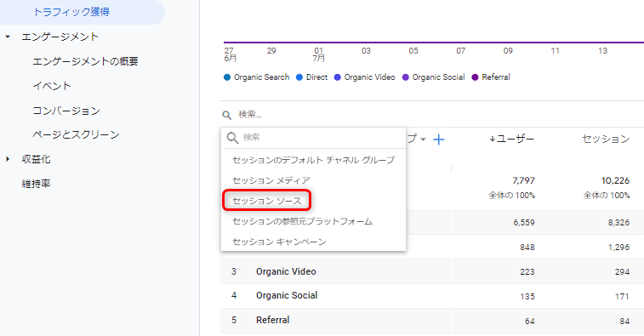Click the Organic Social table row
Image resolution: width=644 pixels, height=336 pixels.
pyautogui.click(x=432, y=296)
